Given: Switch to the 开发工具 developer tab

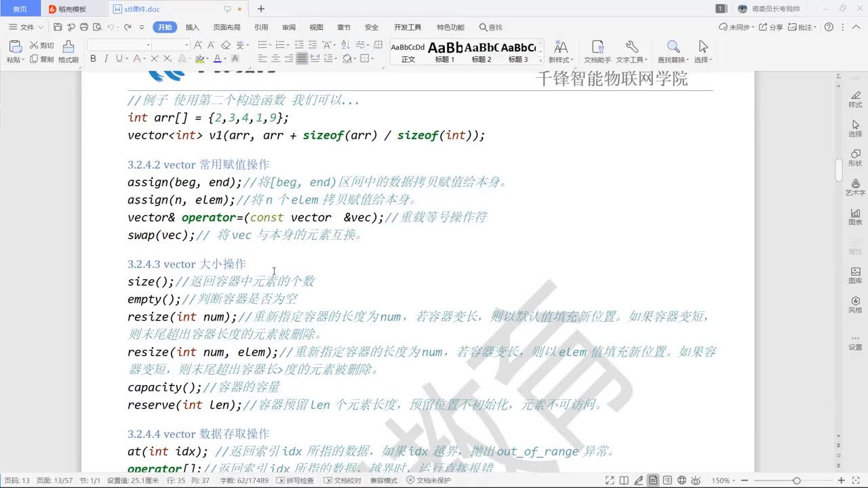Looking at the screenshot, I should (x=408, y=27).
